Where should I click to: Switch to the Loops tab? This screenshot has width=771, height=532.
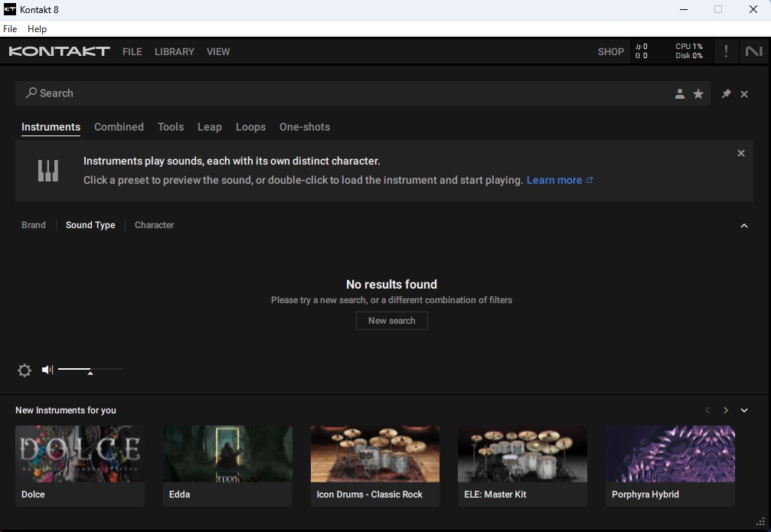[251, 127]
